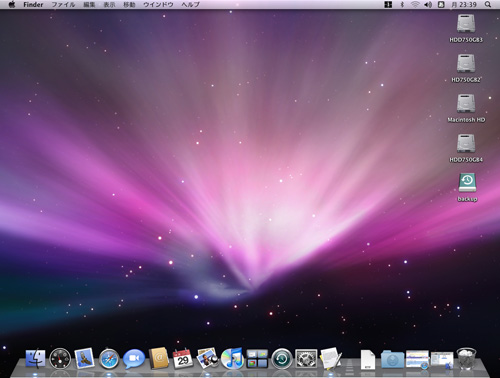The image size is (500, 378).
Task: Open the Apple menu
Action: pyautogui.click(x=12, y=4)
